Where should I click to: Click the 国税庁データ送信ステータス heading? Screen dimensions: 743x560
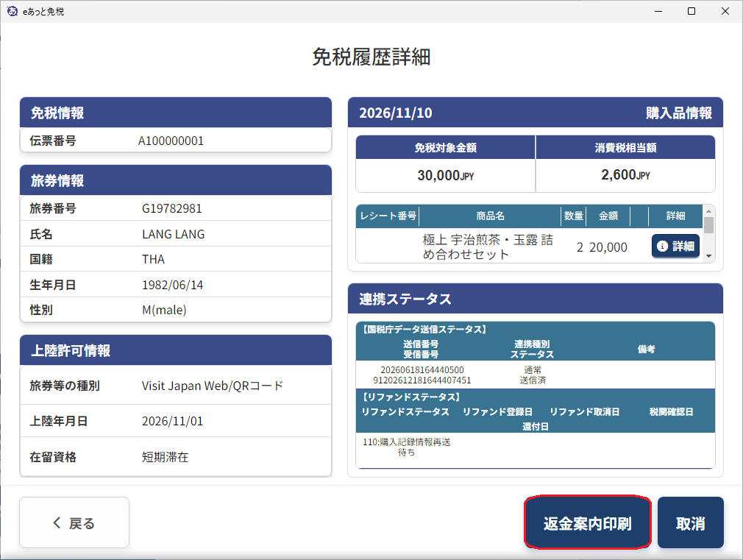coord(424,329)
